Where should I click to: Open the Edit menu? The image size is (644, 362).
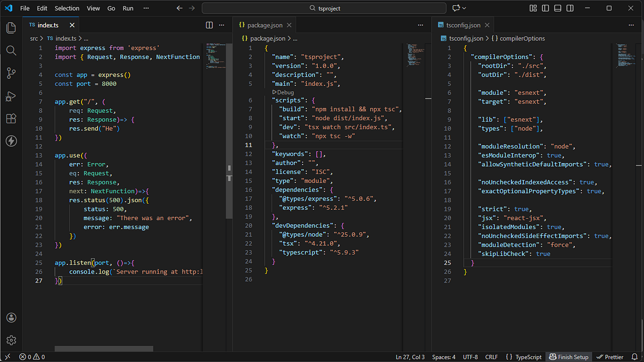click(x=42, y=8)
